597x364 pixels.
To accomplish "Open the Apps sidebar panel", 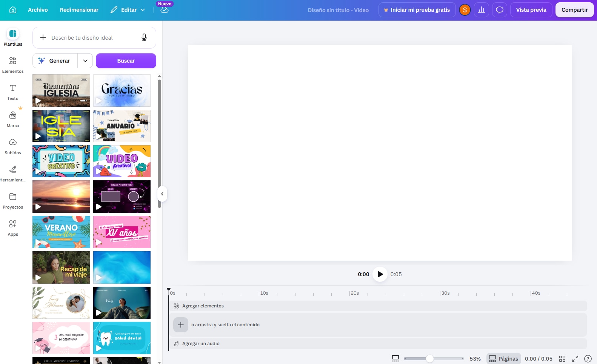I will pyautogui.click(x=13, y=227).
